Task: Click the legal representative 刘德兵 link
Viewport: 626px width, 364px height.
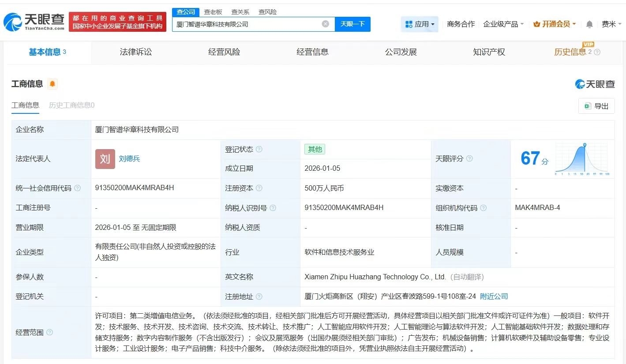Action: click(129, 159)
